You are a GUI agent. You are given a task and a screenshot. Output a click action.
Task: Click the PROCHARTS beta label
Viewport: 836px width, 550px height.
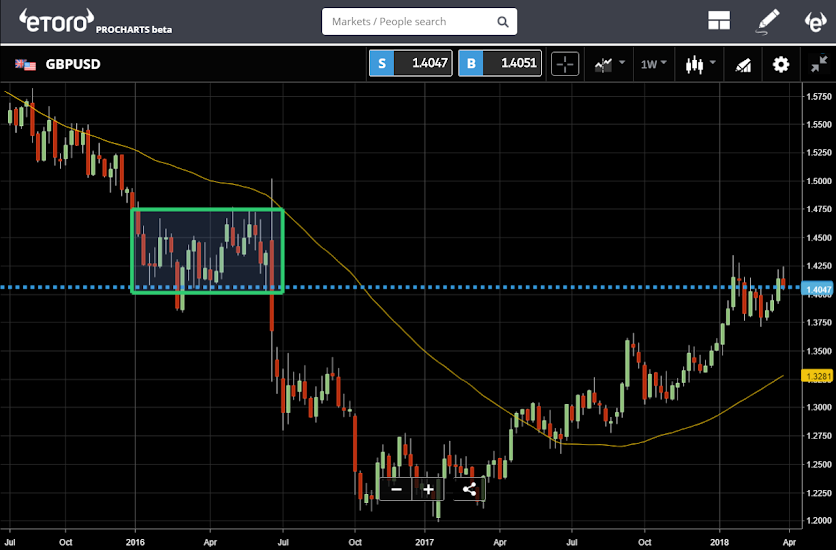coord(134,30)
